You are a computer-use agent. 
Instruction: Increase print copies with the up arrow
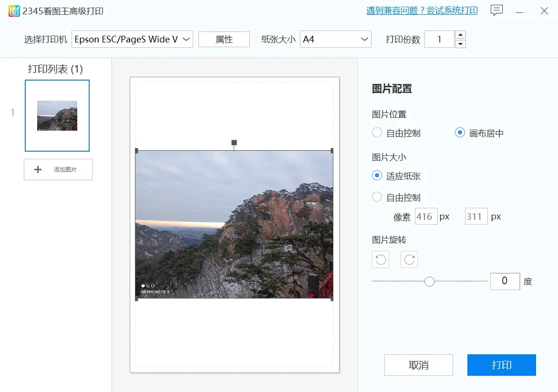tap(461, 35)
